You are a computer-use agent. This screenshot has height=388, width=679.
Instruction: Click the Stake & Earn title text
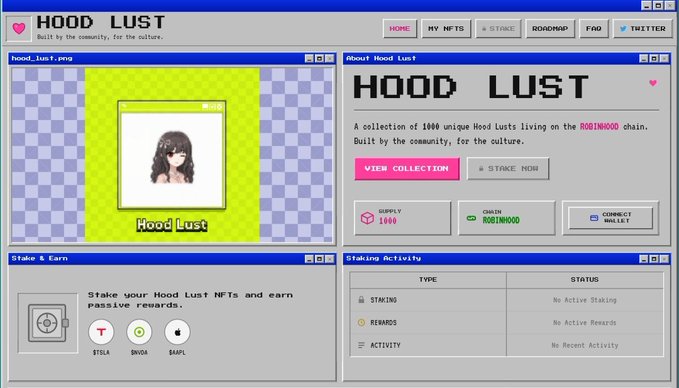point(39,259)
